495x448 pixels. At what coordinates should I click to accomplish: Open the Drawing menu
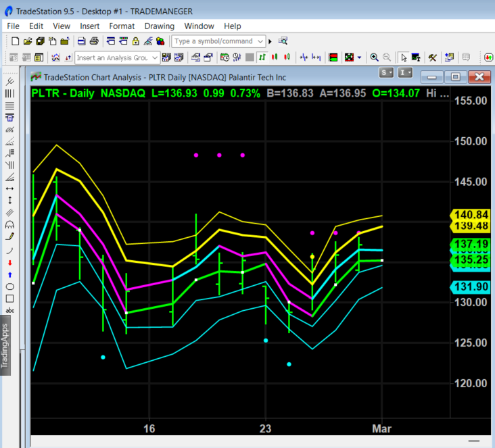point(160,26)
